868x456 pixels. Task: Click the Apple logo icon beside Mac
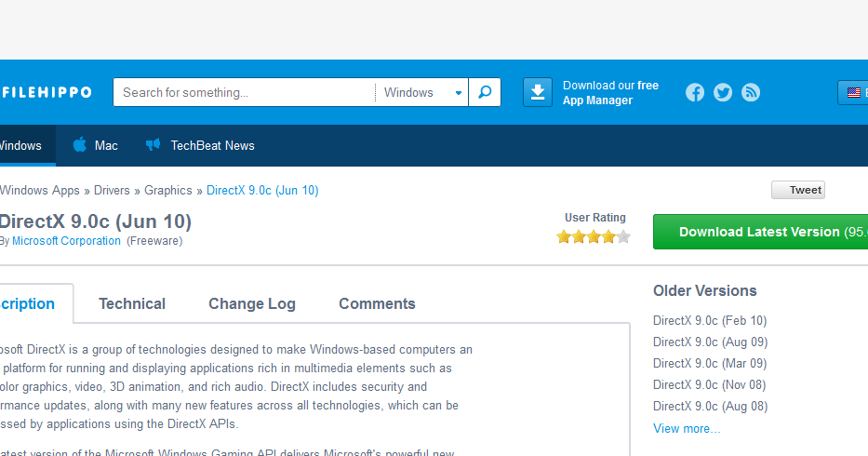click(80, 144)
